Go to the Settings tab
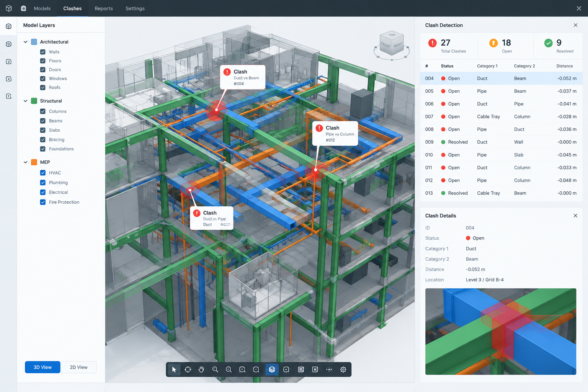Screen dimensions: 588x392 click(x=135, y=8)
